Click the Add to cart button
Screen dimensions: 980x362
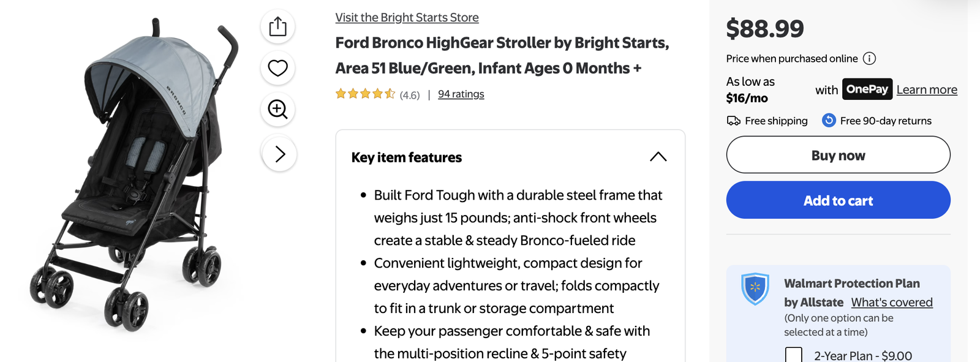tap(838, 200)
